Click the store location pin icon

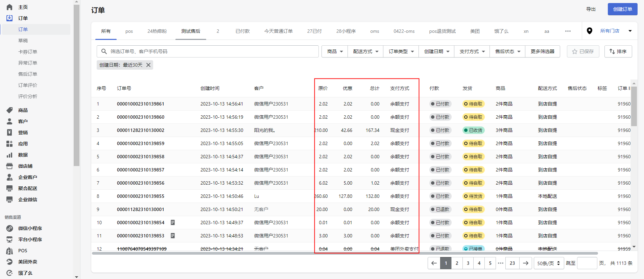[x=589, y=31]
